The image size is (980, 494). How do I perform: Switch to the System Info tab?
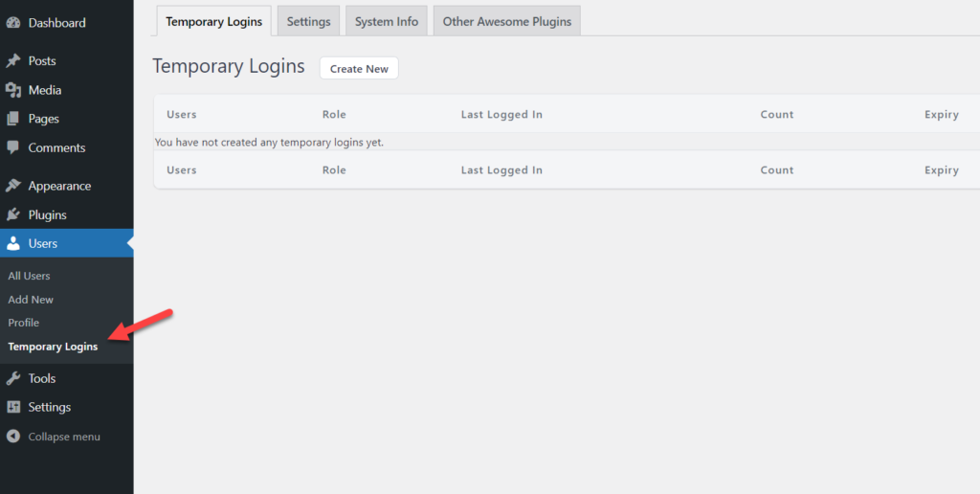387,21
